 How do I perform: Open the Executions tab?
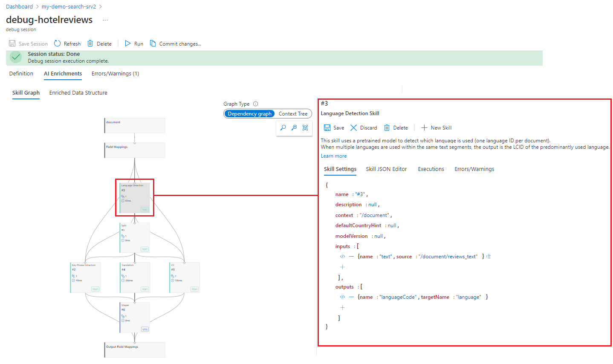431,169
